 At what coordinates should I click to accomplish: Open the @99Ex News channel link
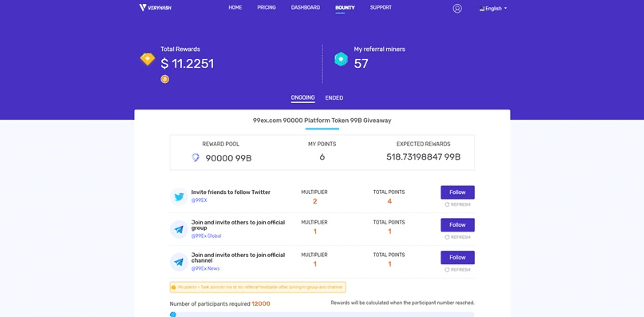coord(205,268)
